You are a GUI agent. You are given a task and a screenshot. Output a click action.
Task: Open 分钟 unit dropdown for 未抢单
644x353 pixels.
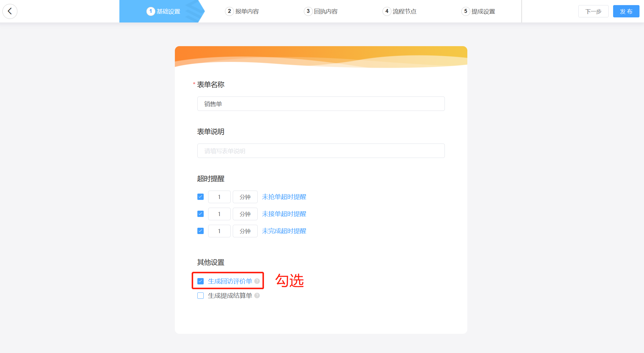[245, 197]
